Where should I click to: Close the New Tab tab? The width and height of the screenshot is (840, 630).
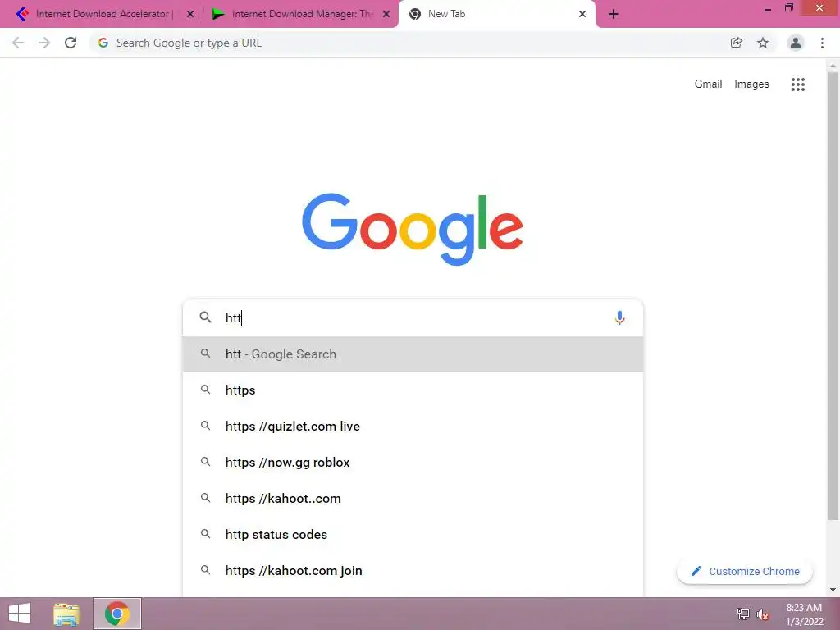pos(582,15)
